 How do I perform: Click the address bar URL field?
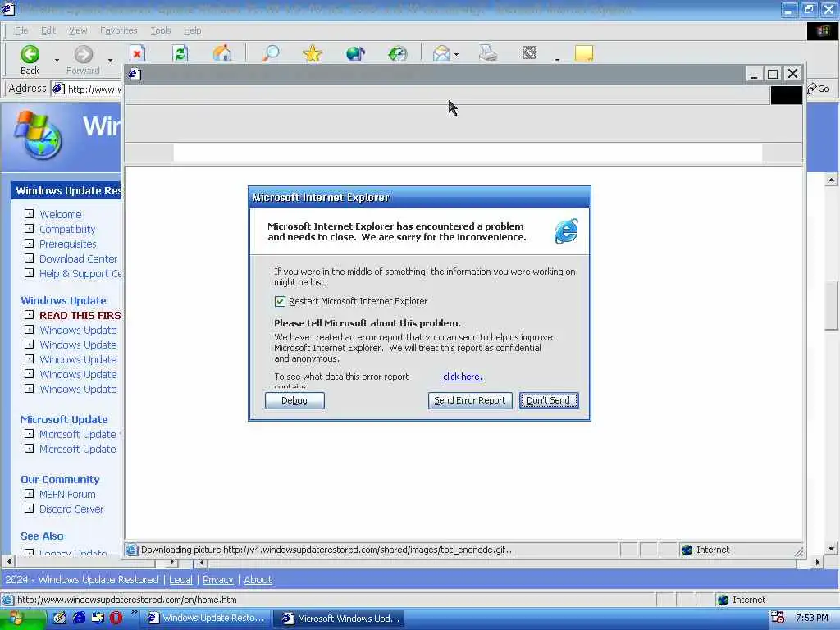coord(87,89)
